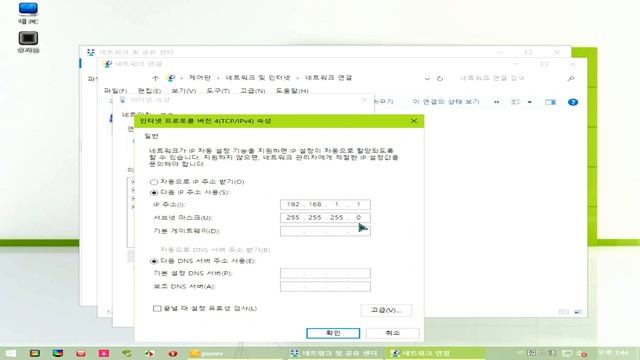Open the view layout icon in toolbar
Screen dimensions: 640x360
tap(516, 102)
